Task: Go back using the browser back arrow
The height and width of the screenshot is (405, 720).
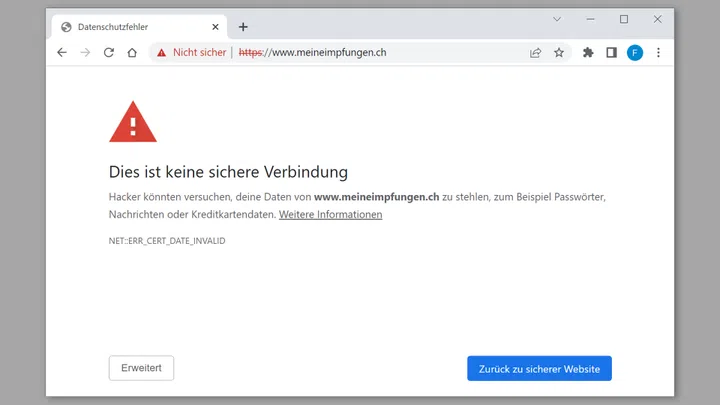Action: pos(62,52)
